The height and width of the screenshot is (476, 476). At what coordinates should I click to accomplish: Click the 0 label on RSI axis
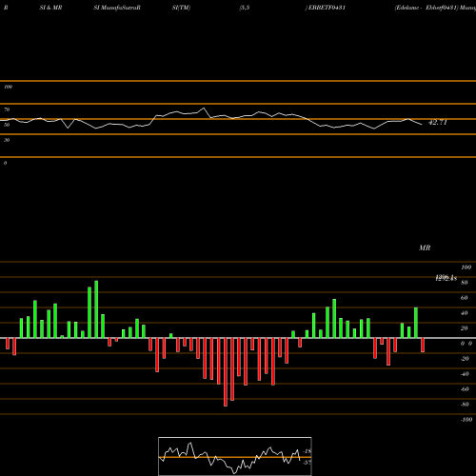[x=5, y=163]
